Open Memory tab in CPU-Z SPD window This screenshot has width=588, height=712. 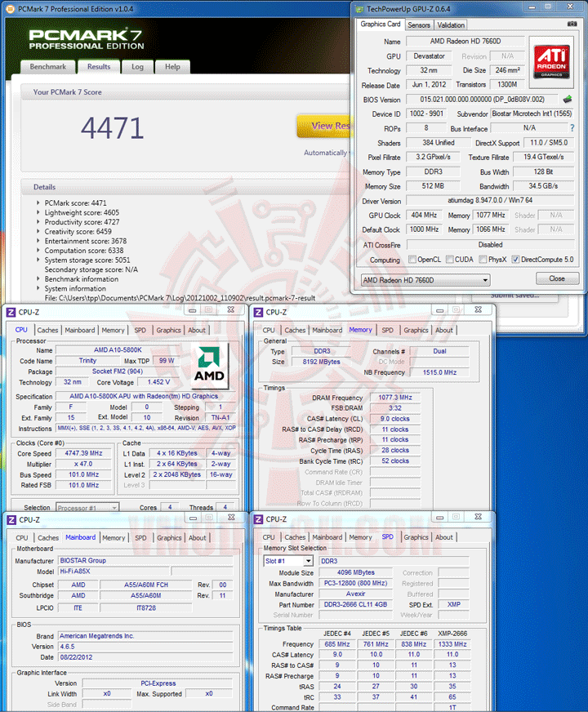point(360,537)
